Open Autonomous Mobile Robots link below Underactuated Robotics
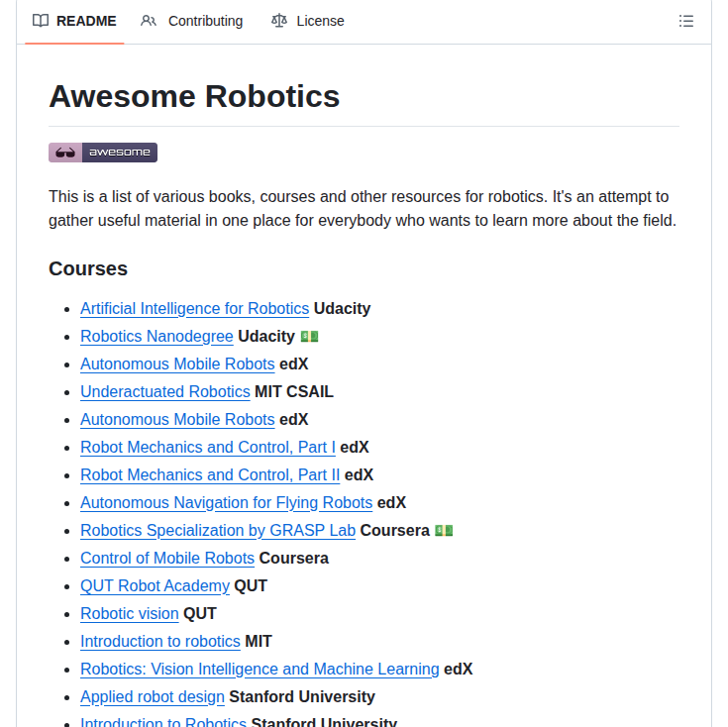 pos(177,419)
